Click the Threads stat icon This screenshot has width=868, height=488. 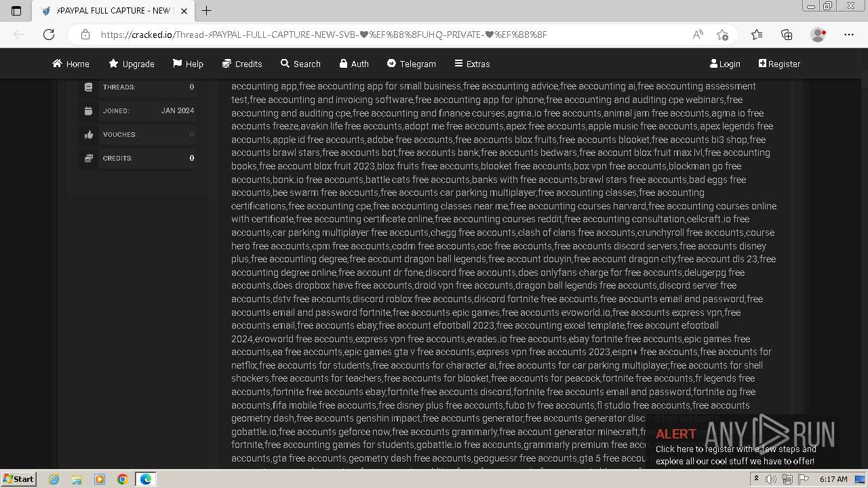tap(88, 87)
